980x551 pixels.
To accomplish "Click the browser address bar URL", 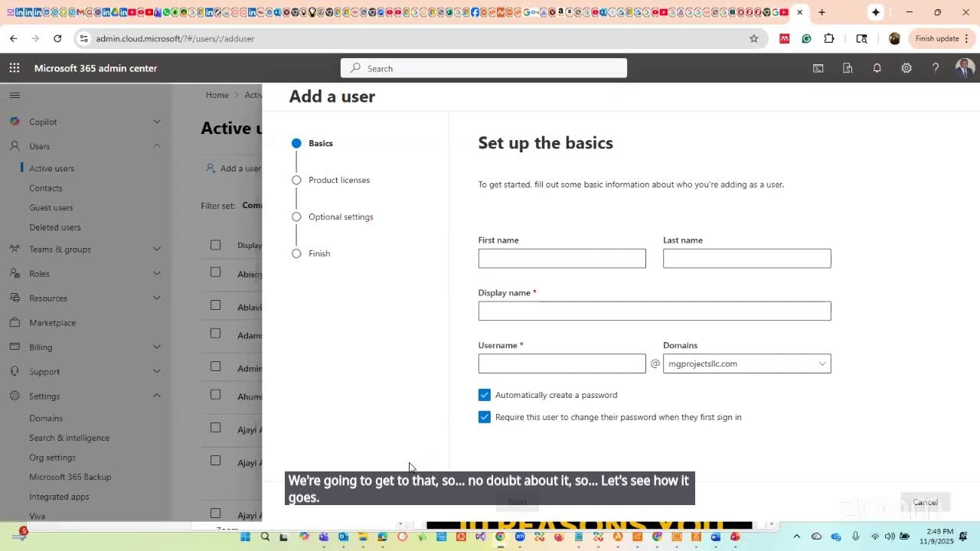I will (175, 38).
